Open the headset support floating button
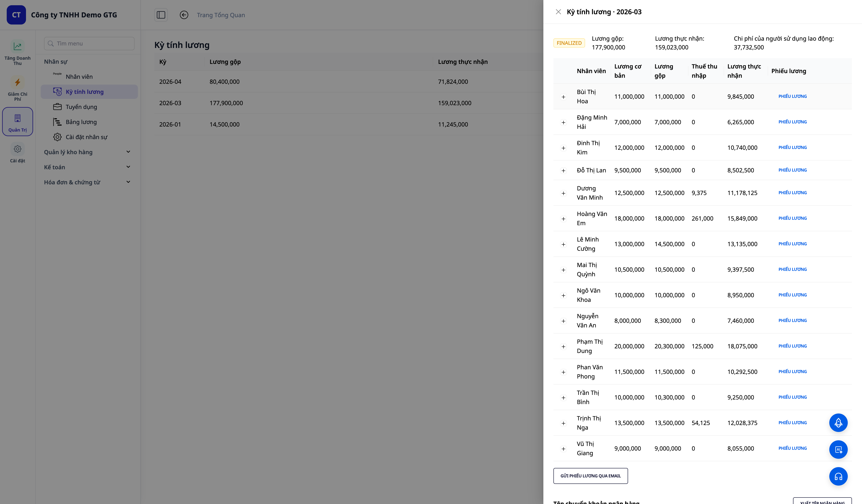 coord(838,476)
